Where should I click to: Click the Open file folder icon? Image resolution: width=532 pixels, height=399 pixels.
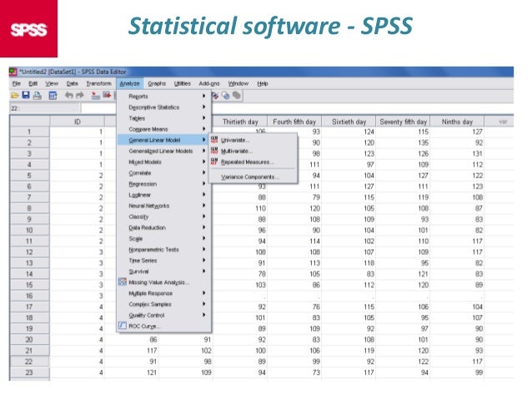click(15, 96)
